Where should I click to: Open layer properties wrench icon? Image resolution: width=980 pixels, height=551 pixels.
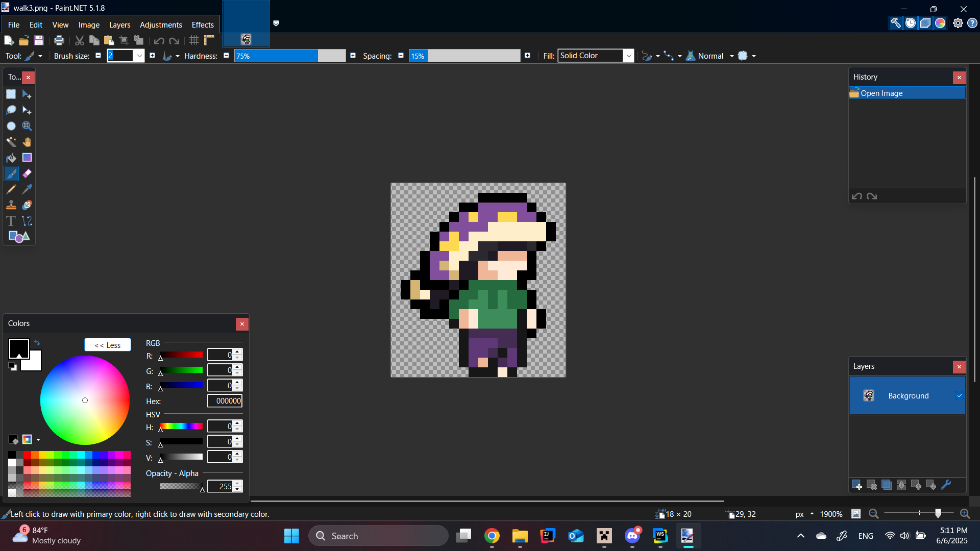coord(946,485)
